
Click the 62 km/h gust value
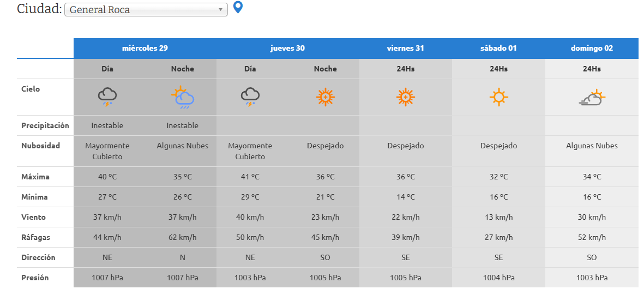point(182,237)
